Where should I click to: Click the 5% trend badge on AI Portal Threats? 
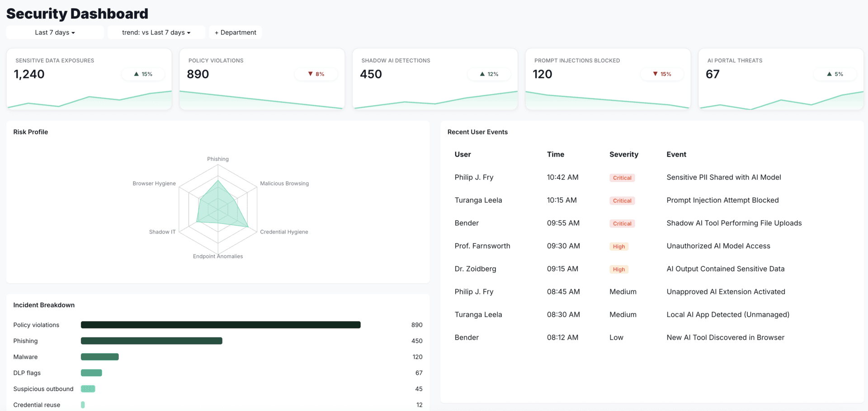coord(835,74)
